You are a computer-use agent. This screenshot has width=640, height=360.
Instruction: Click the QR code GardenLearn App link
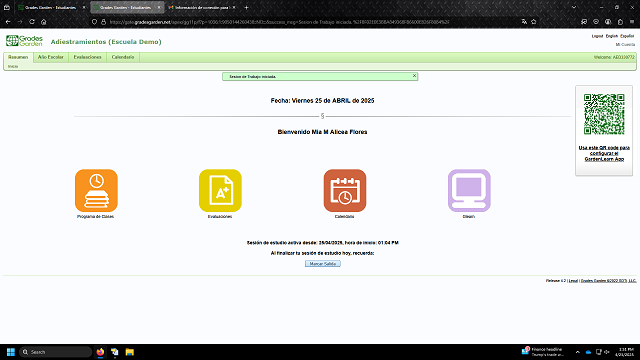[x=604, y=153]
